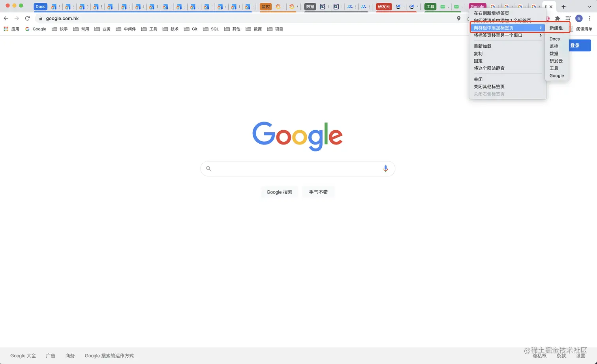Open the 常用 bookmark folder
Viewport: 597px width, 364px height.
[x=81, y=29]
